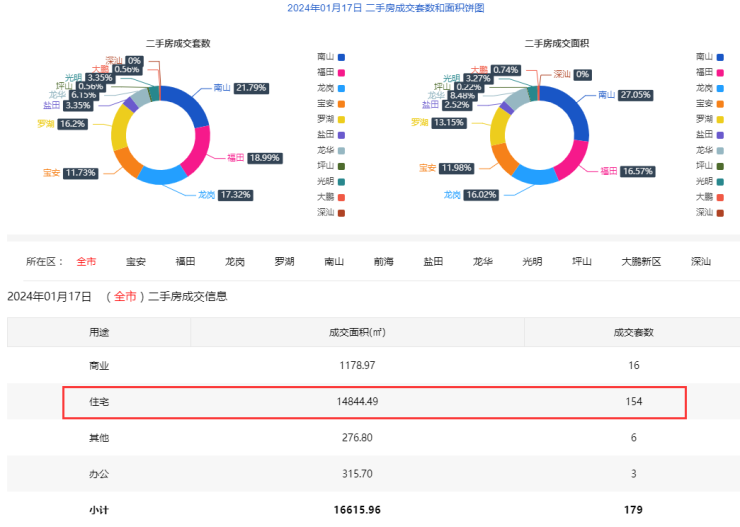
Task: Click the 住宅 count value 154
Action: coord(634,402)
